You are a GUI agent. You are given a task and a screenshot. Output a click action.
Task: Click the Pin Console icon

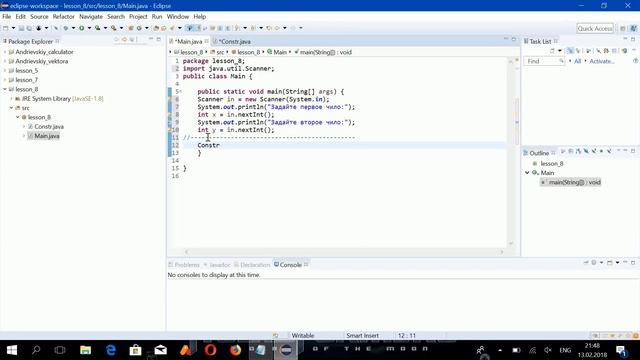click(x=587, y=262)
